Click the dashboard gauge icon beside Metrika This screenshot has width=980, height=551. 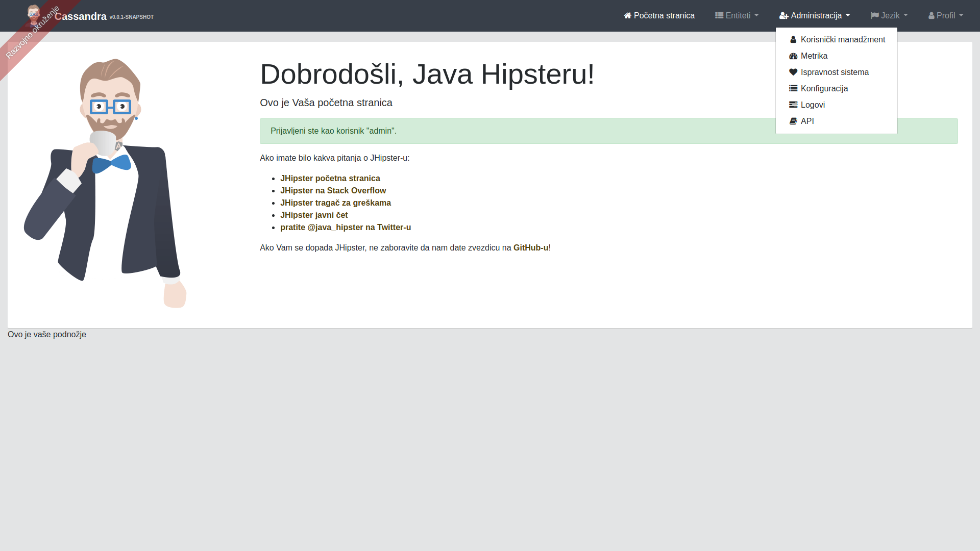793,56
